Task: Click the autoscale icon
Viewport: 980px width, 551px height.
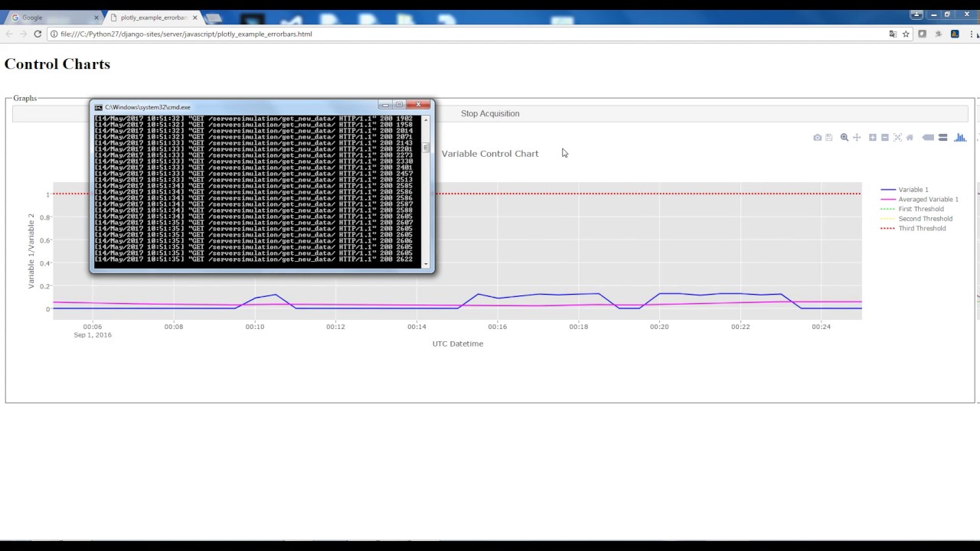Action: coord(897,137)
